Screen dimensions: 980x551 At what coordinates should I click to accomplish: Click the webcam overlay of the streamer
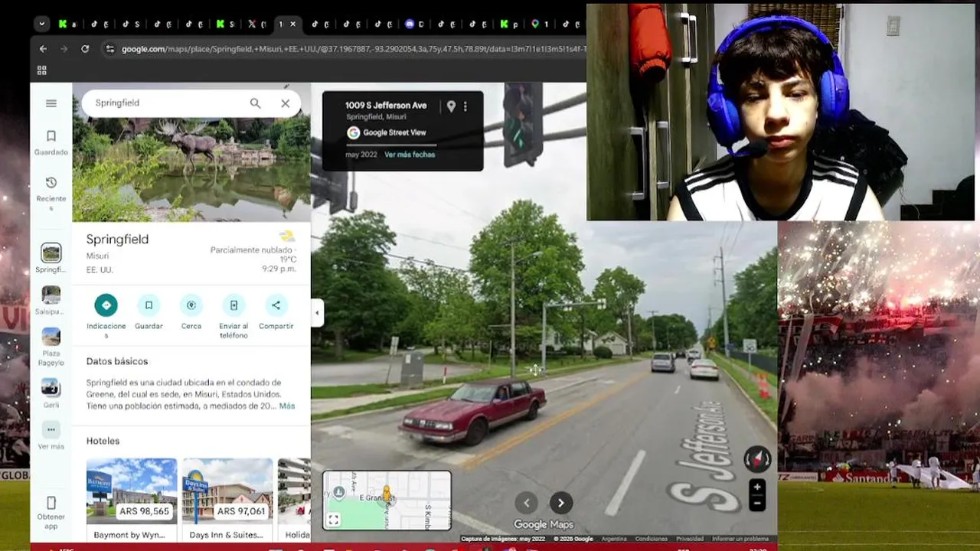[780, 112]
